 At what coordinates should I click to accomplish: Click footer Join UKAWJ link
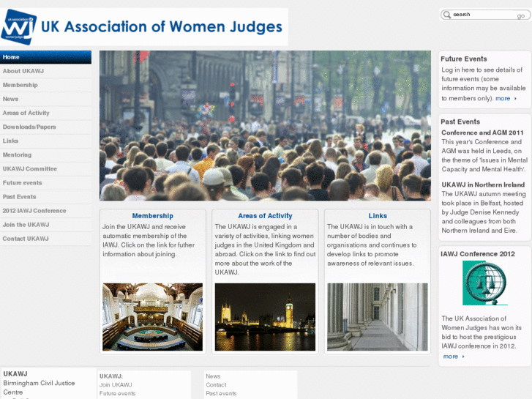[116, 385]
